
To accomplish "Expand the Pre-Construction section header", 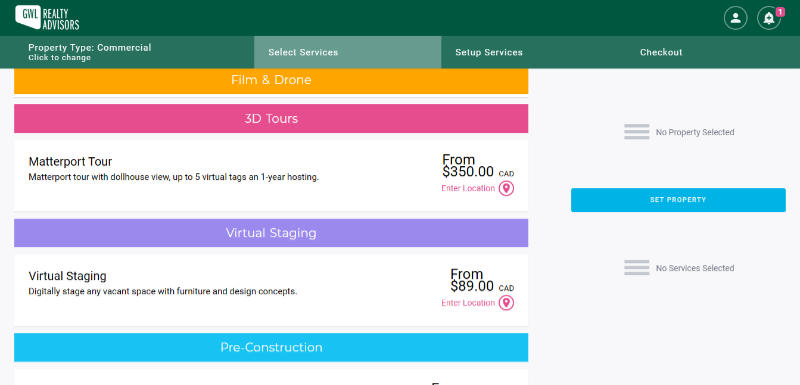I will click(x=271, y=347).
